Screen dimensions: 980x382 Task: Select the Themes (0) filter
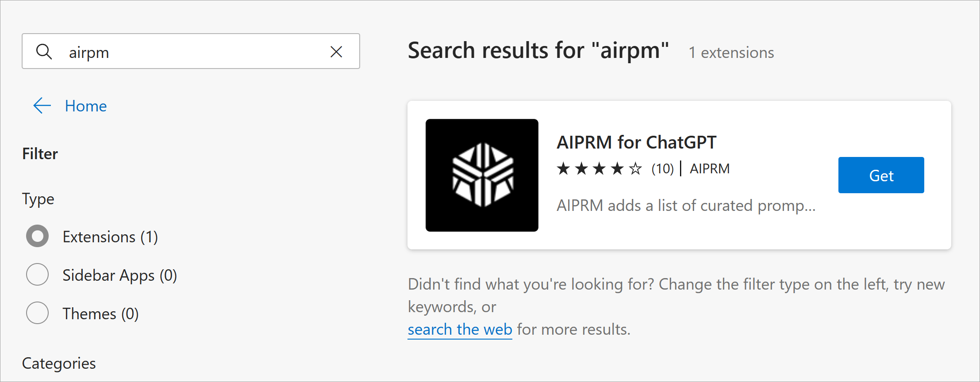37,313
